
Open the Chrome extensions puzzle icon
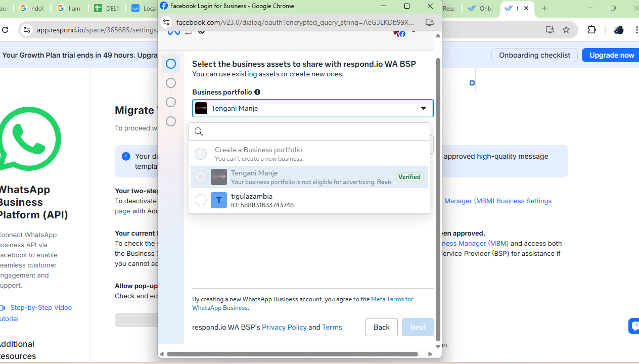(x=592, y=30)
